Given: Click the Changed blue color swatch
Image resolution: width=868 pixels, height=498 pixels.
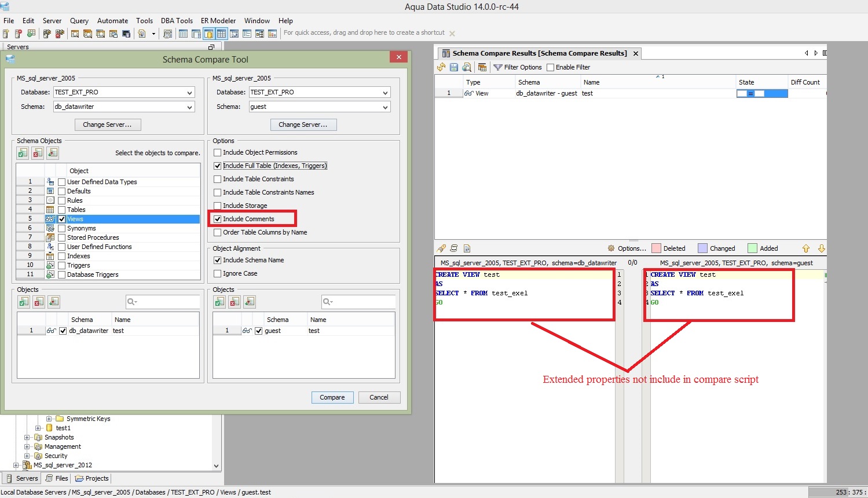Looking at the screenshot, I should [703, 248].
